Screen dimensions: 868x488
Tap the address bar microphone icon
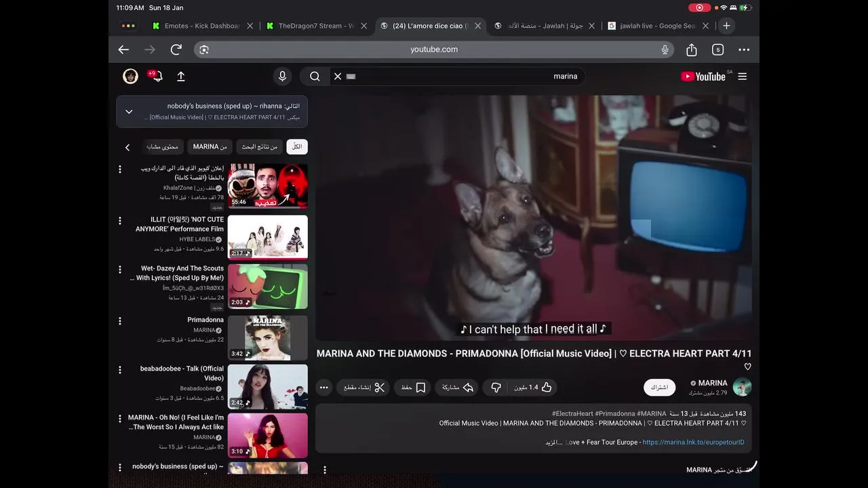coord(665,49)
